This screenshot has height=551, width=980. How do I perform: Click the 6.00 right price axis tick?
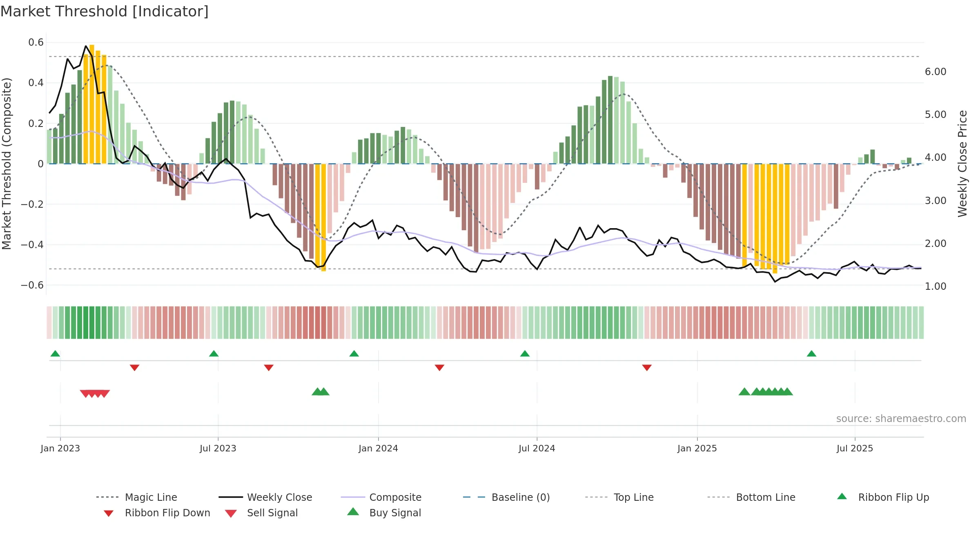[x=935, y=72]
